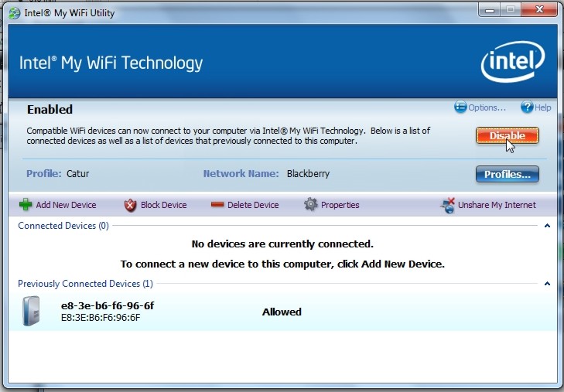
Task: Choose Delete Device text label
Action: (253, 205)
